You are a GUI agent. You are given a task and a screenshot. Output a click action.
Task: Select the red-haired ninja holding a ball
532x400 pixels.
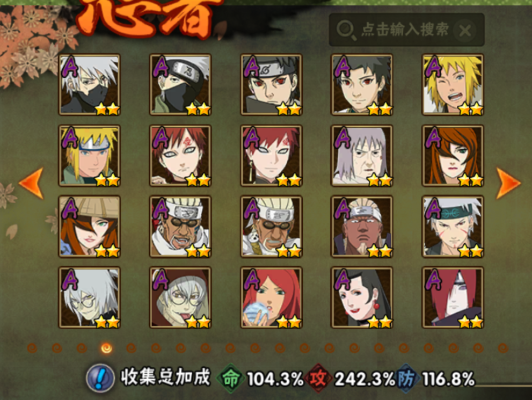click(271, 297)
